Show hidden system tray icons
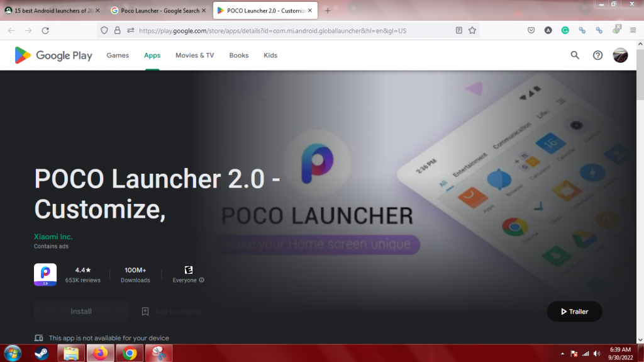Viewport: 644px width, 362px height. [562, 354]
